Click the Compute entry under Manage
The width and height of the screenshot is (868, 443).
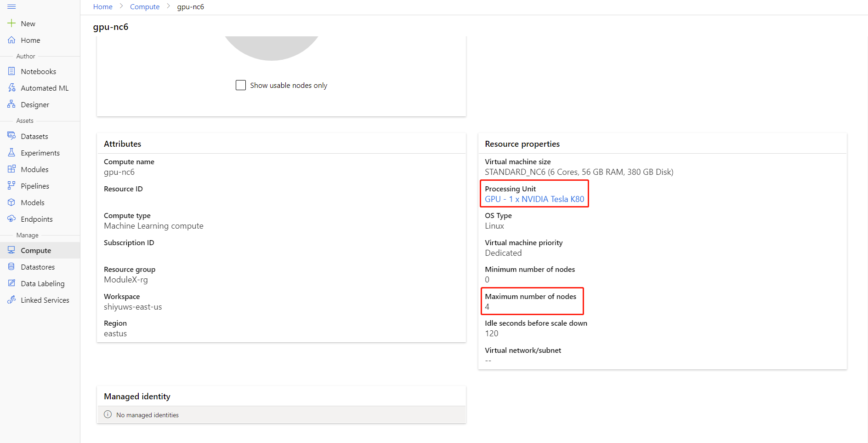[35, 250]
